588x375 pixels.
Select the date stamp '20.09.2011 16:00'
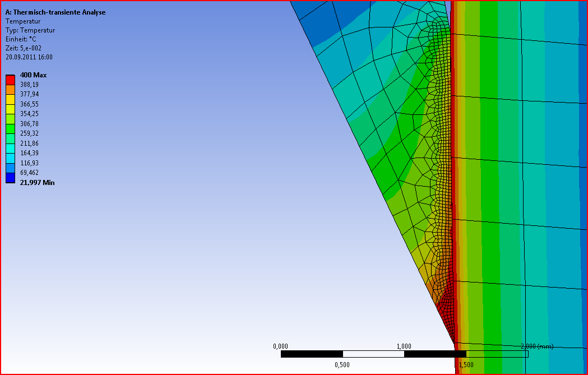click(x=29, y=57)
